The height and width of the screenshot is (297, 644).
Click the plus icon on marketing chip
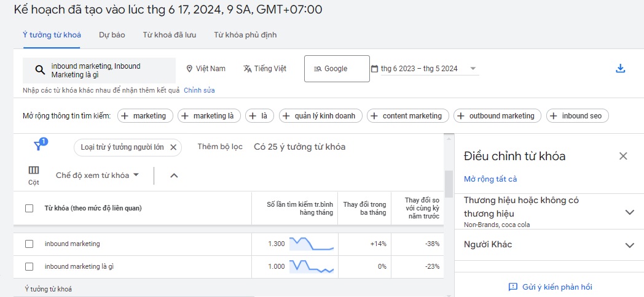[x=125, y=116]
